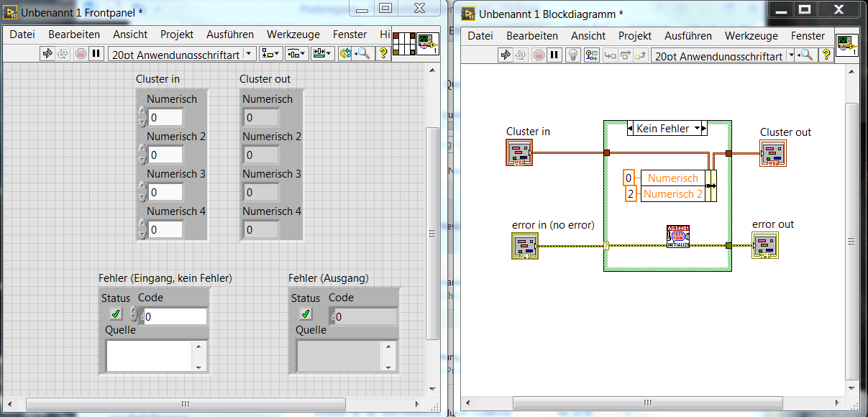Click Abort Execution in Frontpanel toolbar
This screenshot has width=868, height=417.
click(x=81, y=53)
